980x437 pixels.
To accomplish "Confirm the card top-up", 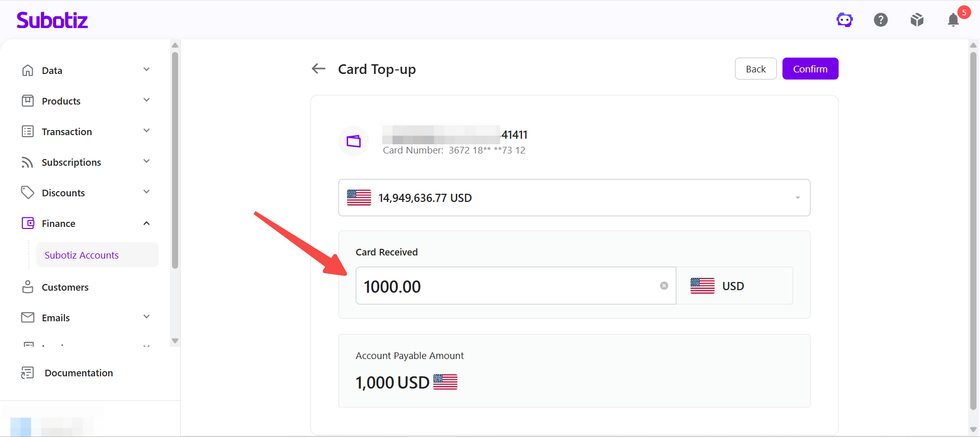I will click(x=810, y=69).
